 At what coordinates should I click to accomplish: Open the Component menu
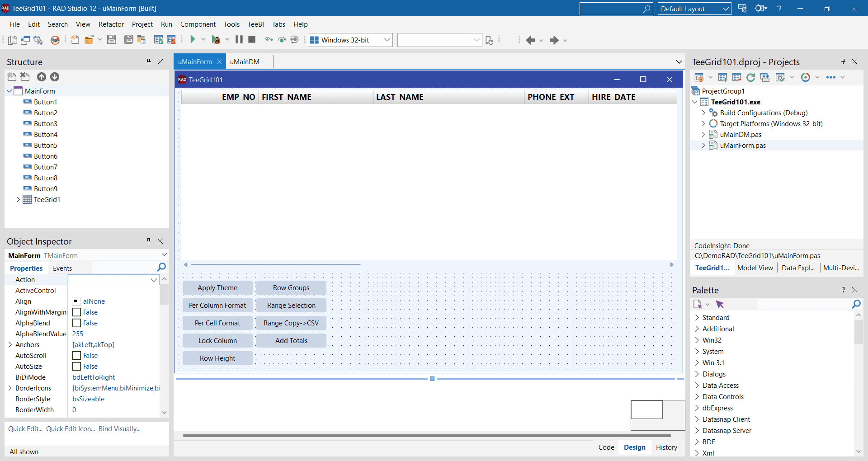(198, 24)
